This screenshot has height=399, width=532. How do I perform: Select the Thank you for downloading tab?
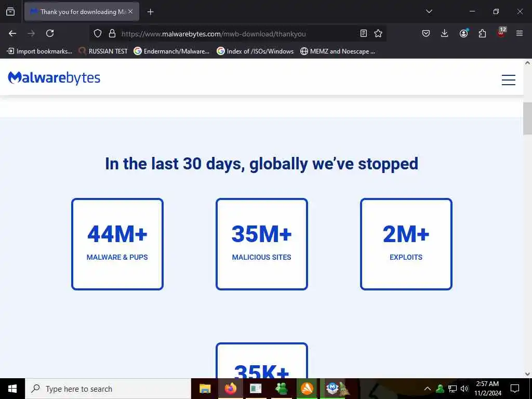coord(82,11)
